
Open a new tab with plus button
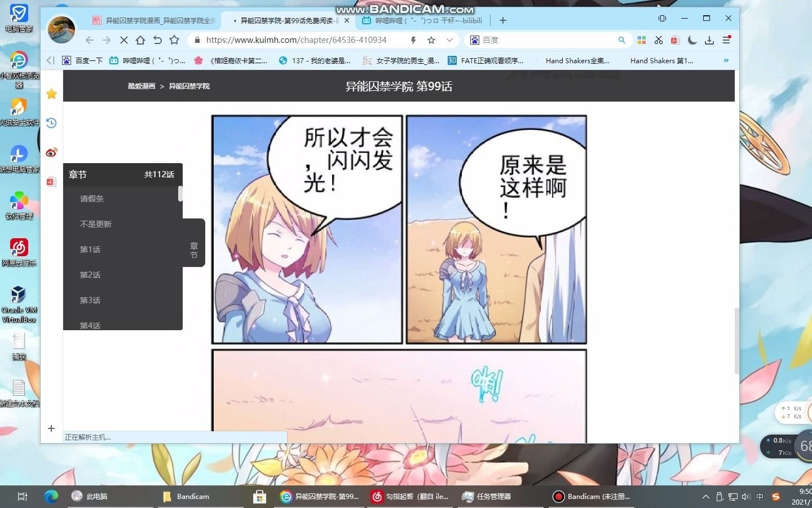point(503,20)
